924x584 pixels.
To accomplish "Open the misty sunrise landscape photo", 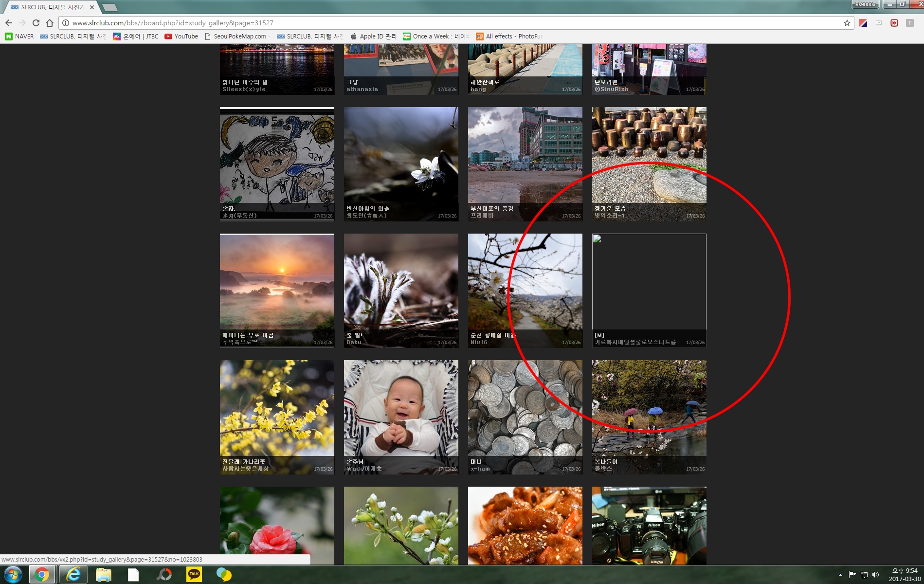I will coord(277,291).
